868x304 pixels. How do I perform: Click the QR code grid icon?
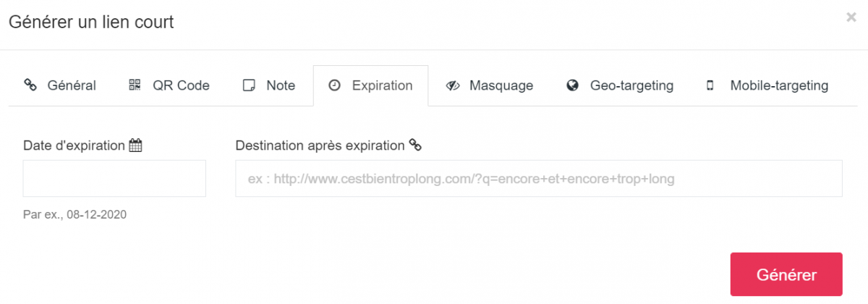click(x=135, y=85)
